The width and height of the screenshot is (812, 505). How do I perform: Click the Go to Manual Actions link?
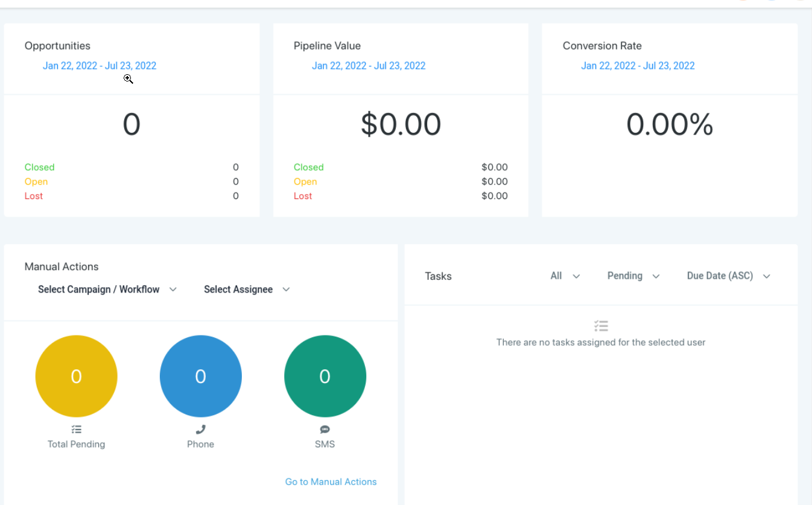click(331, 481)
